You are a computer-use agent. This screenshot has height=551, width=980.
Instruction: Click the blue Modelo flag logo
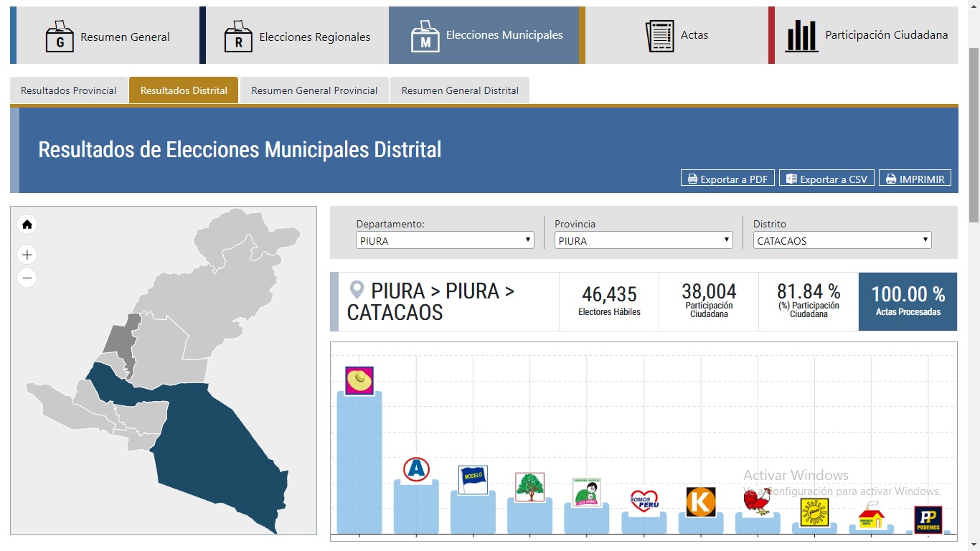point(473,480)
